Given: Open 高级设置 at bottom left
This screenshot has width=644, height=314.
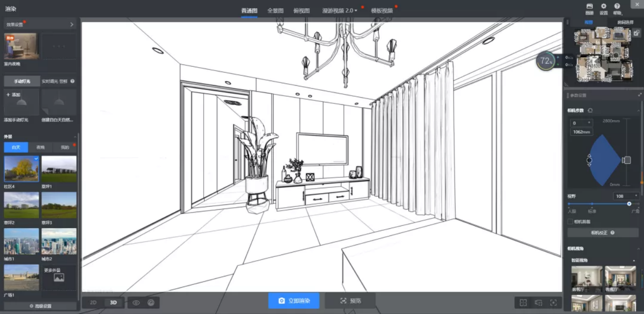Looking at the screenshot, I should pos(40,306).
